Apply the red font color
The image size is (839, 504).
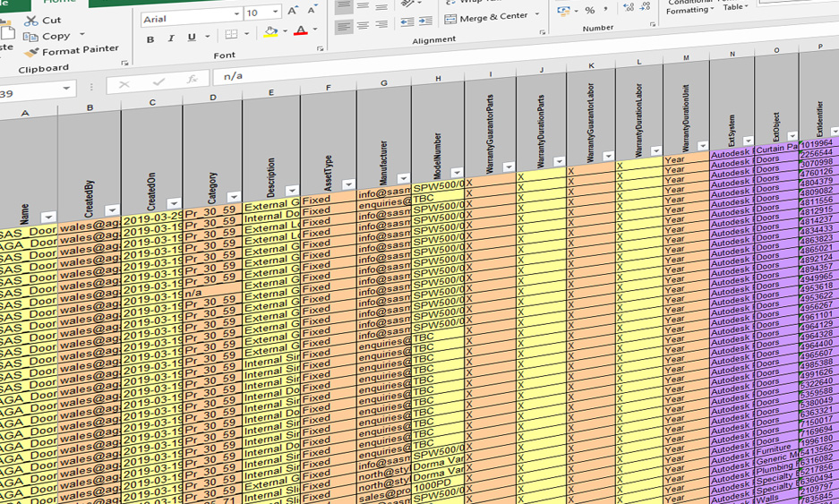point(301,30)
